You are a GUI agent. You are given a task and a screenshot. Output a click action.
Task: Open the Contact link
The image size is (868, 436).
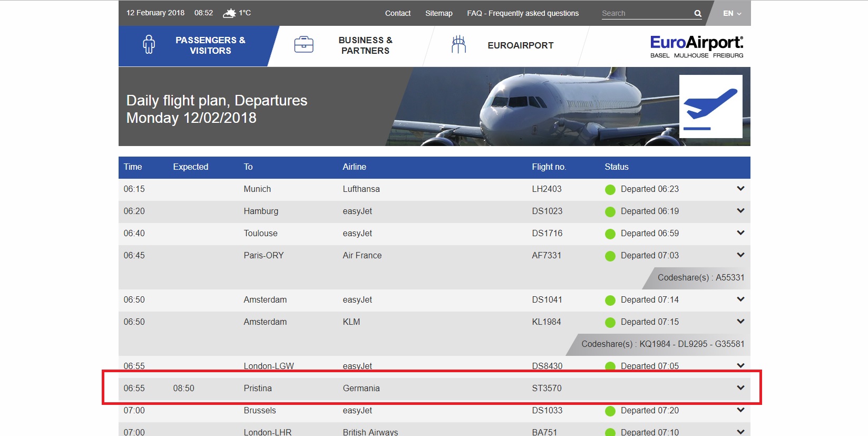point(398,13)
